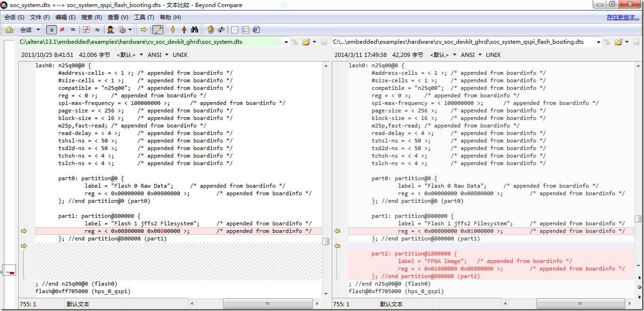Click the Copy to Right yellow arrow toolbar icon

[x=144, y=30]
